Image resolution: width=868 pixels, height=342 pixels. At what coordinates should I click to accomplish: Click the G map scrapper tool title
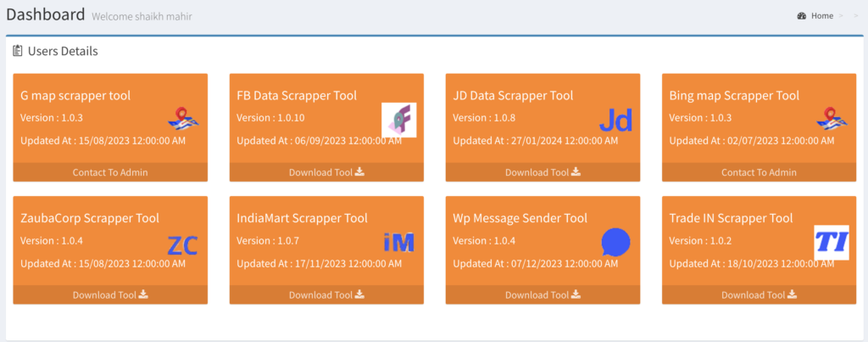click(x=75, y=95)
